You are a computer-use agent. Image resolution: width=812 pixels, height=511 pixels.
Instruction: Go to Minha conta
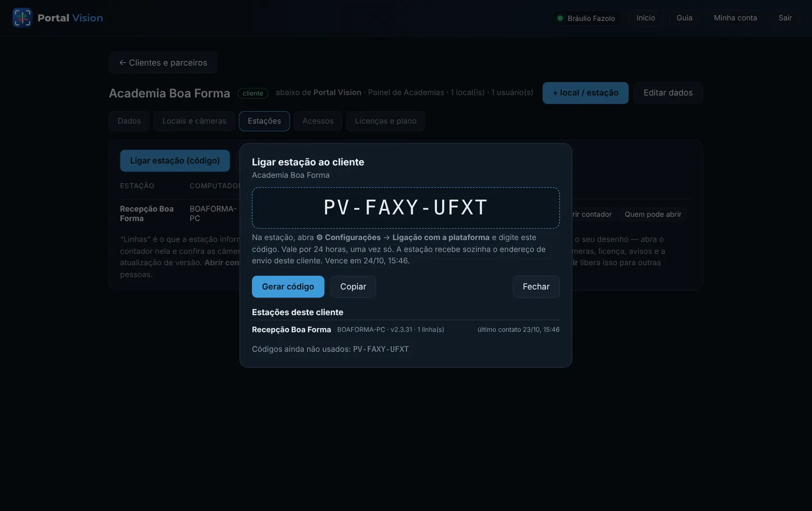735,18
